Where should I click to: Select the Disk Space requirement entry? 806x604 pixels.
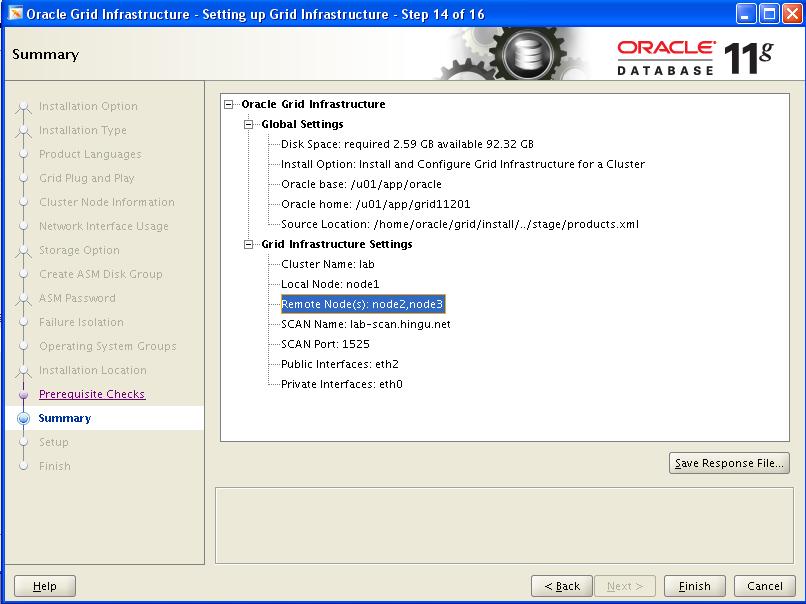(x=406, y=144)
